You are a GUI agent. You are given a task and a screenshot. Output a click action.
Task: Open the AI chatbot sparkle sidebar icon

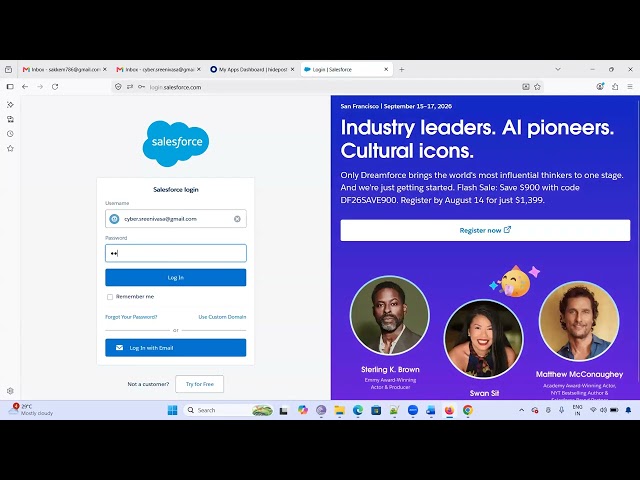click(x=11, y=104)
